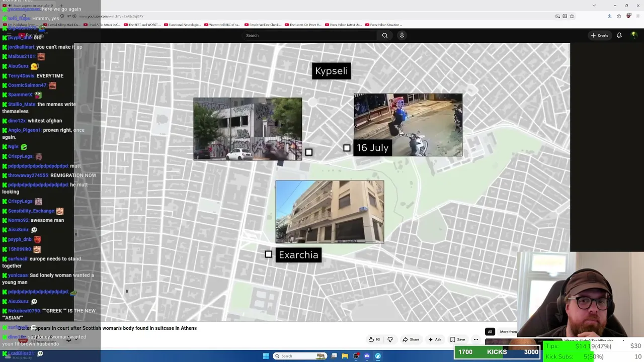
Task: Click chat username CosmicSalmon47
Action: [27, 85]
